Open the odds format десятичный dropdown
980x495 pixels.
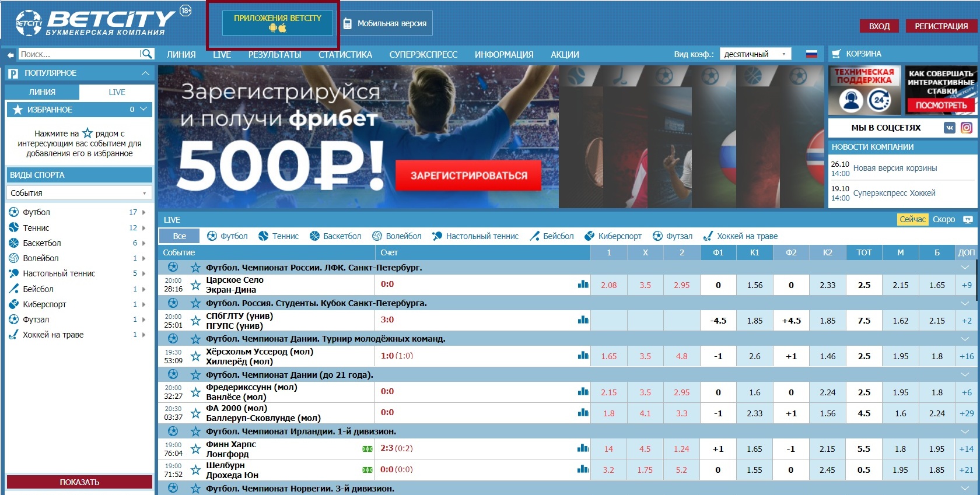tap(755, 54)
